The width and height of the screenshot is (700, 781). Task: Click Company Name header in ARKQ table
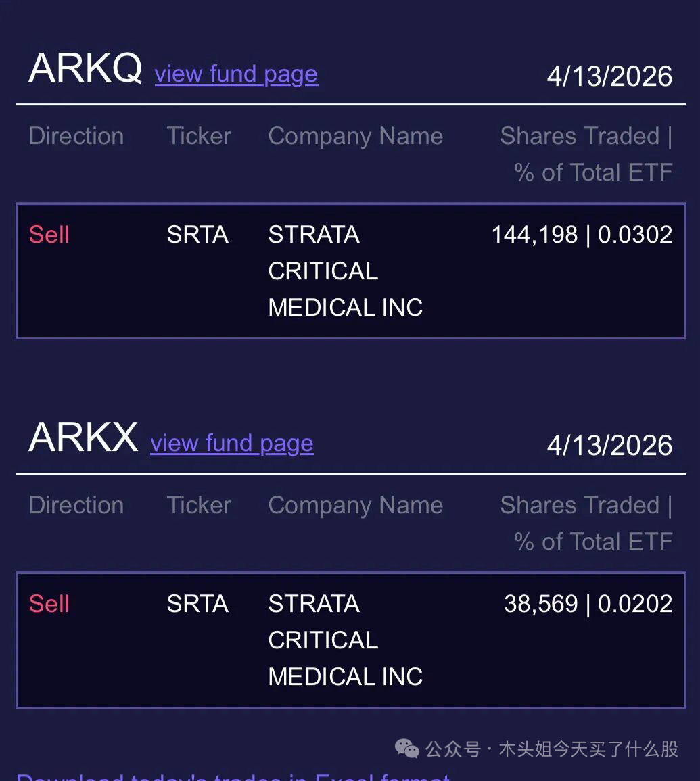(355, 136)
